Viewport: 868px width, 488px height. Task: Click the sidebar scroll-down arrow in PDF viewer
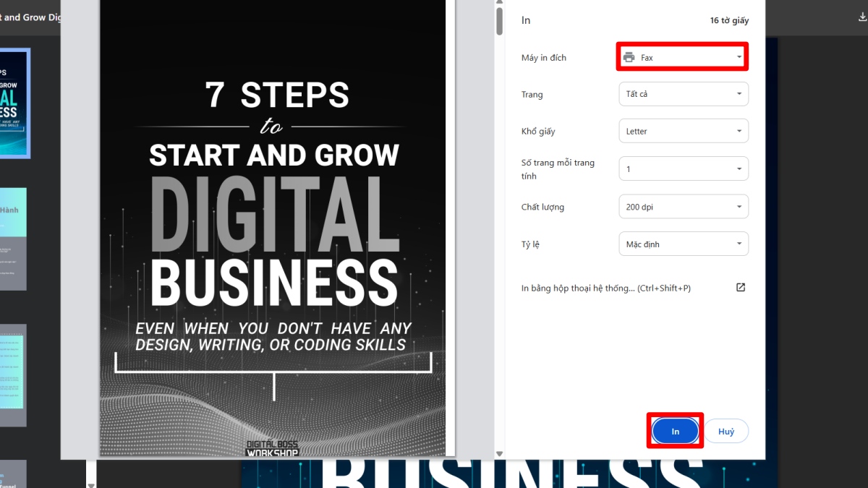[x=90, y=484]
